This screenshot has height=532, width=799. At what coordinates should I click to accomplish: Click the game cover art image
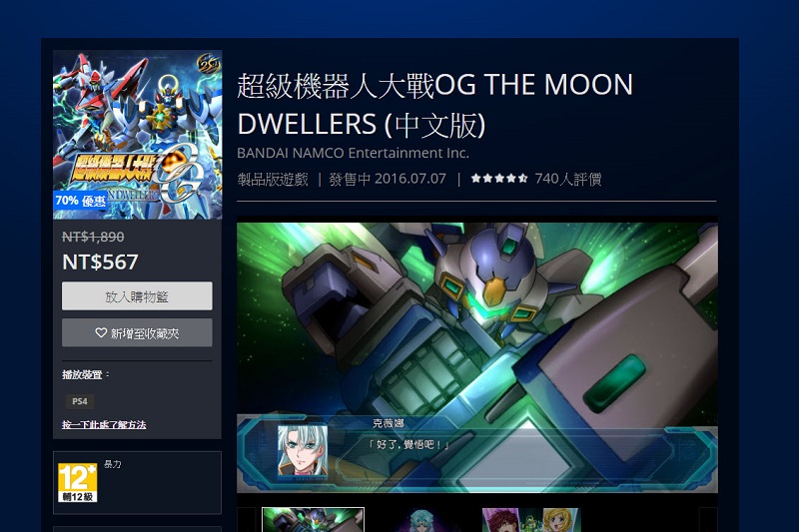138,135
